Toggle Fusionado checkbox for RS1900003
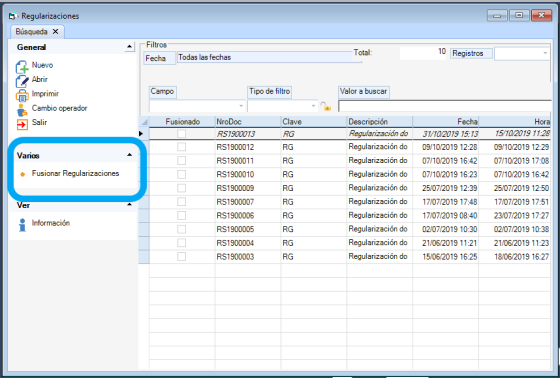This screenshot has height=378, width=560. (x=181, y=257)
